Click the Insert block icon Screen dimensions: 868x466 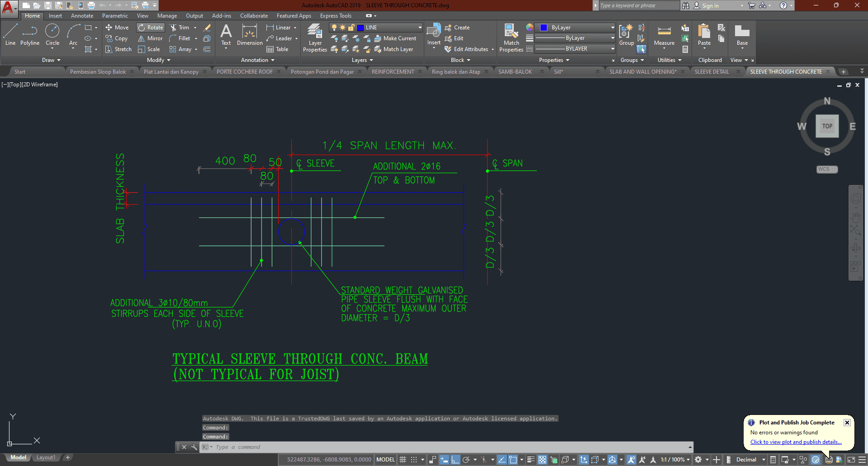click(434, 34)
